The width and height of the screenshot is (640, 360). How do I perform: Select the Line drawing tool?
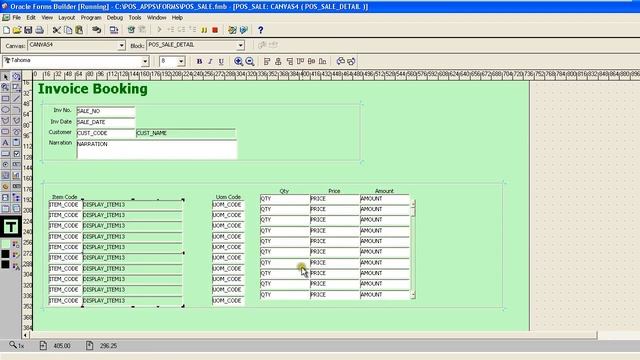click(x=16, y=98)
